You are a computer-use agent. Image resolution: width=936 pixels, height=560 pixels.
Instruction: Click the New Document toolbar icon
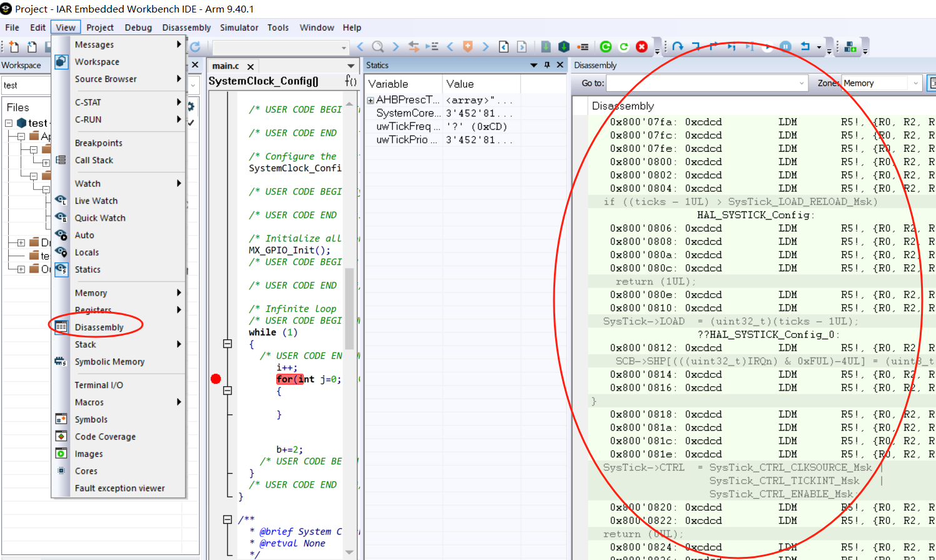click(x=14, y=46)
